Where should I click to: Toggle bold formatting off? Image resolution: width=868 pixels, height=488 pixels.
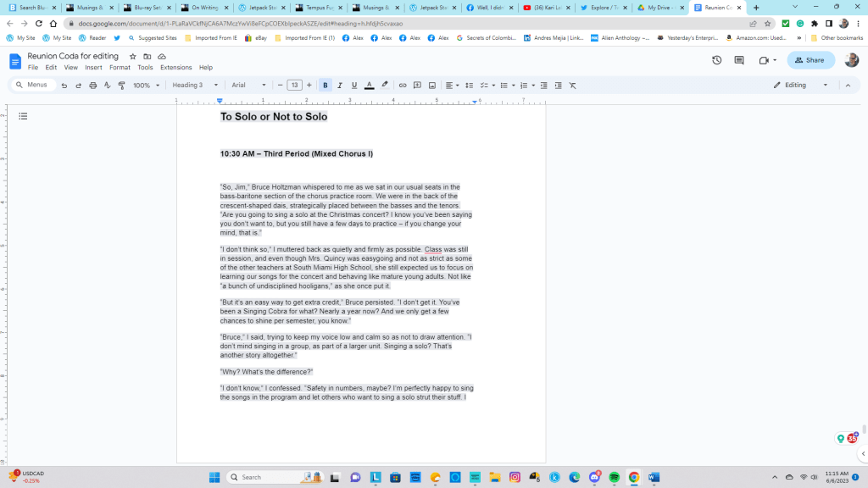point(325,86)
